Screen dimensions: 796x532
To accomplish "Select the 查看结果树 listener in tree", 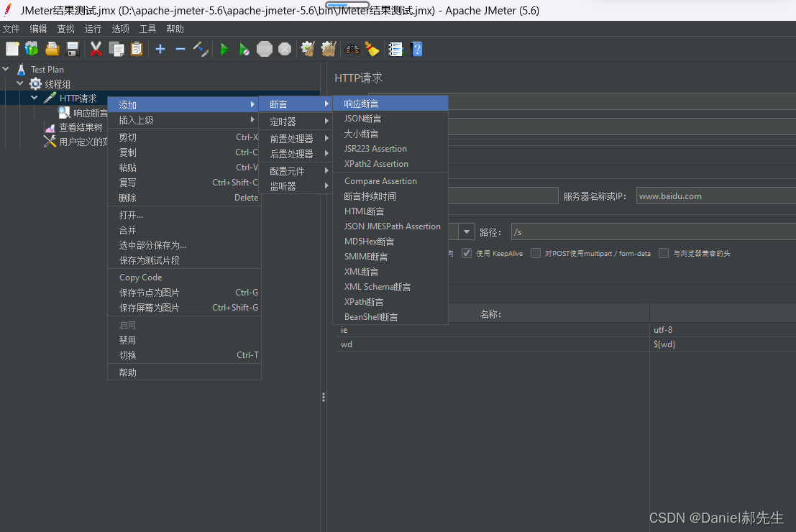I will pyautogui.click(x=81, y=127).
